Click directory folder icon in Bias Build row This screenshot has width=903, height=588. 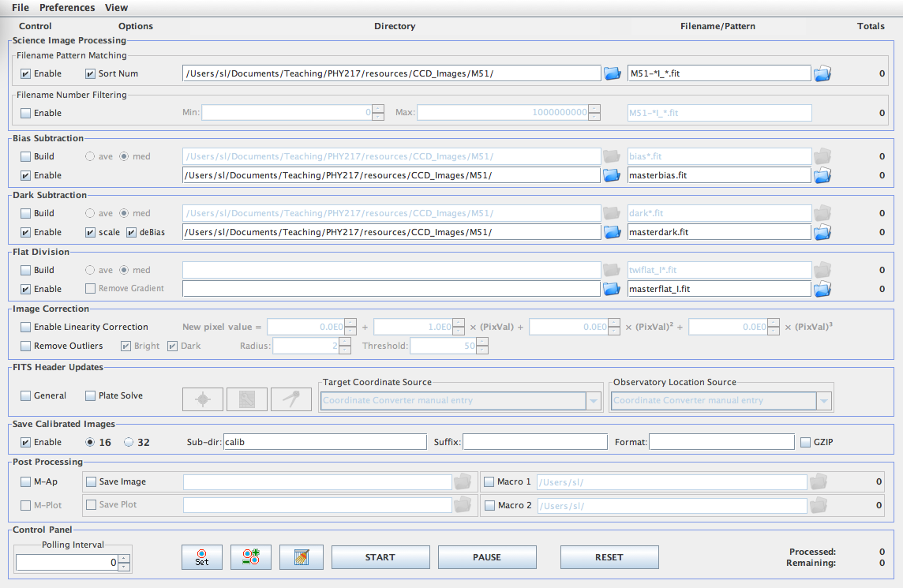coord(611,156)
